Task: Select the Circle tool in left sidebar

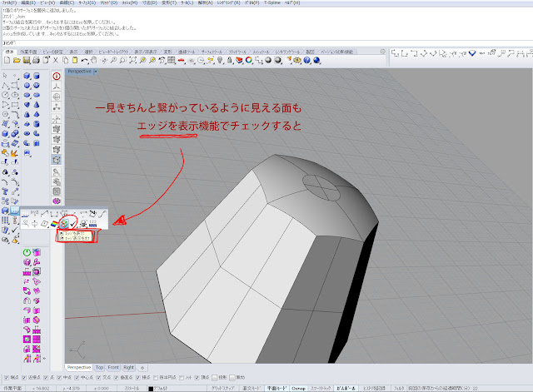Action: coord(5,95)
